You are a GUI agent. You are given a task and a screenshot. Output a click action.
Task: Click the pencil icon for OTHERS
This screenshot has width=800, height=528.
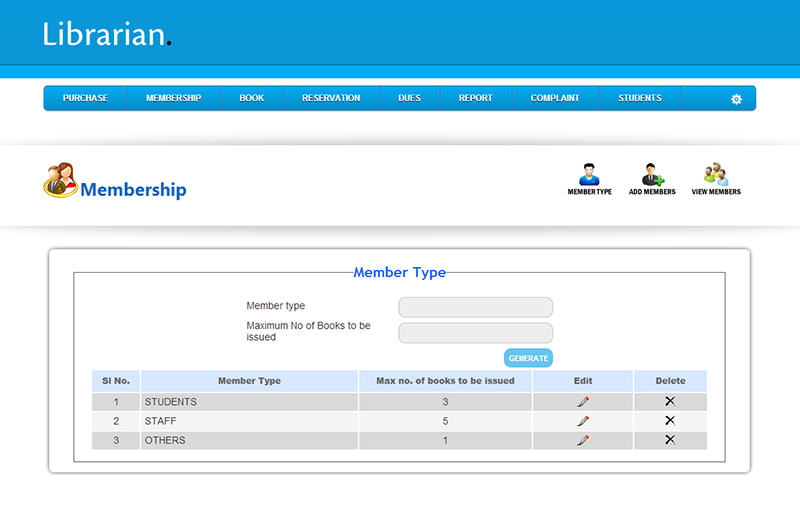coord(583,440)
